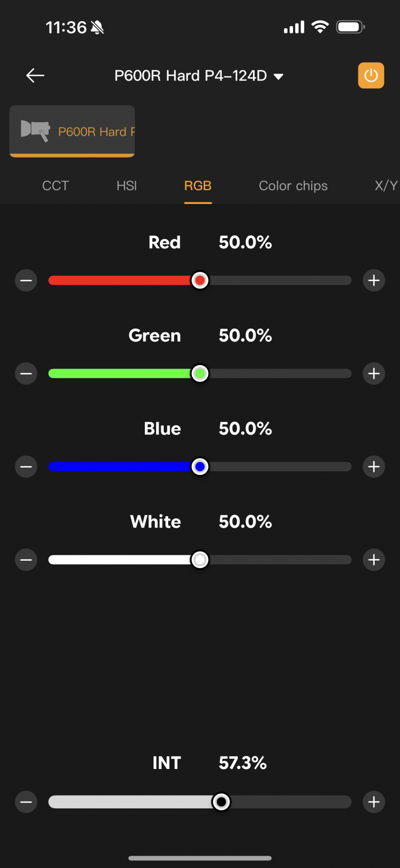Viewport: 400px width, 868px height.
Task: Decrease White with the minus icon
Action: pos(26,560)
